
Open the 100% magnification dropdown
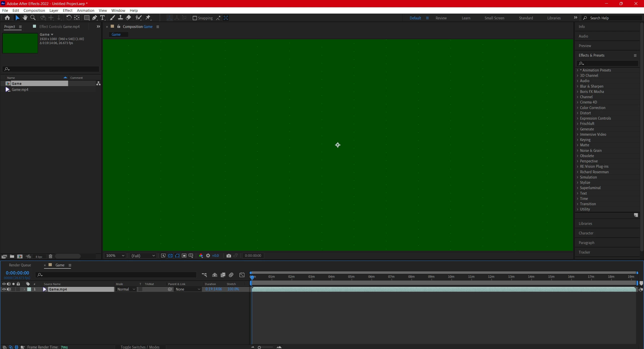pos(115,256)
